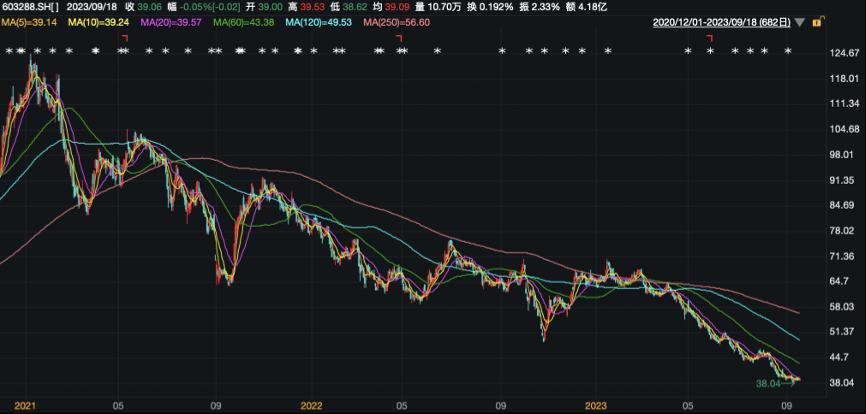Click the 2023 label on the time axis
Viewport: 866px width, 414px height.
pyautogui.click(x=596, y=406)
